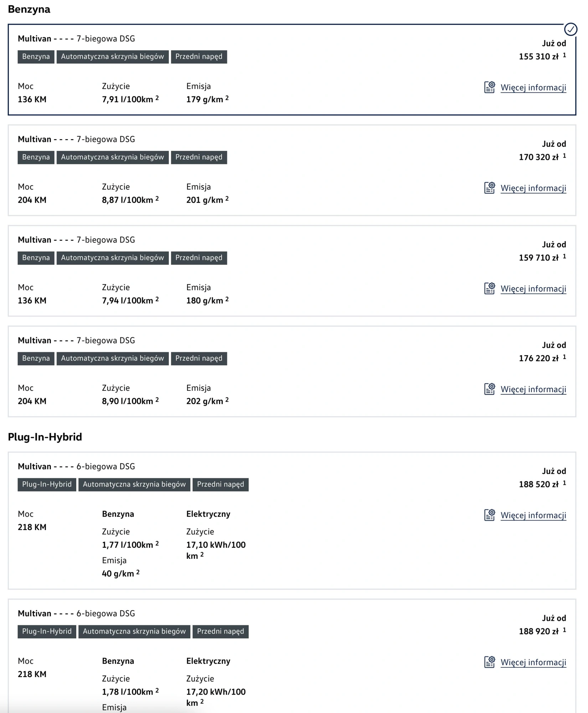Toggle the selected checkmark on first engine card

tap(571, 29)
